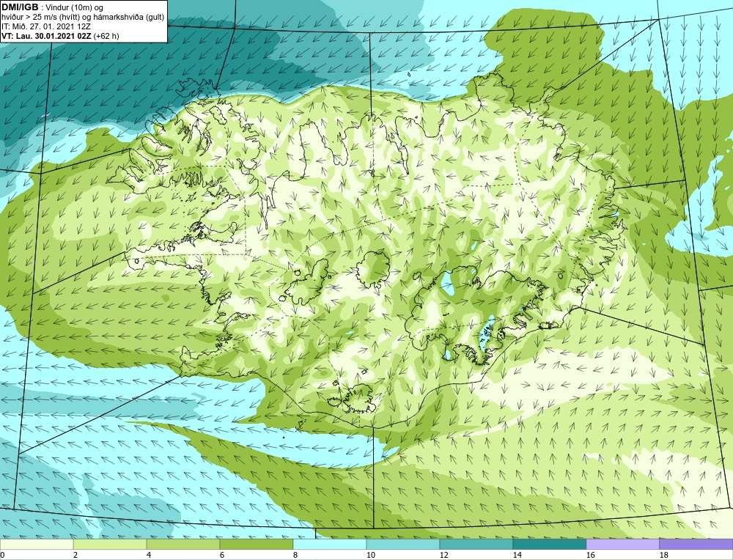Click the legend label 16
This screenshot has height=560, width=733.
point(590,555)
